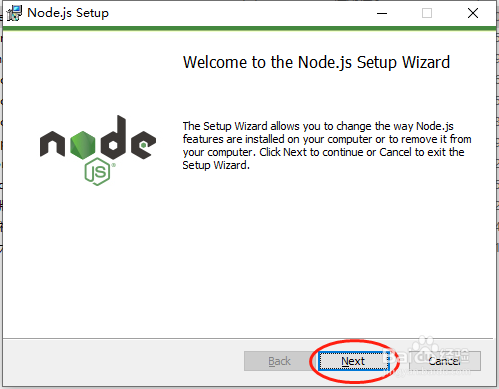The width and height of the screenshot is (499, 389).
Task: Click the disabled Back button
Action: pos(279,361)
